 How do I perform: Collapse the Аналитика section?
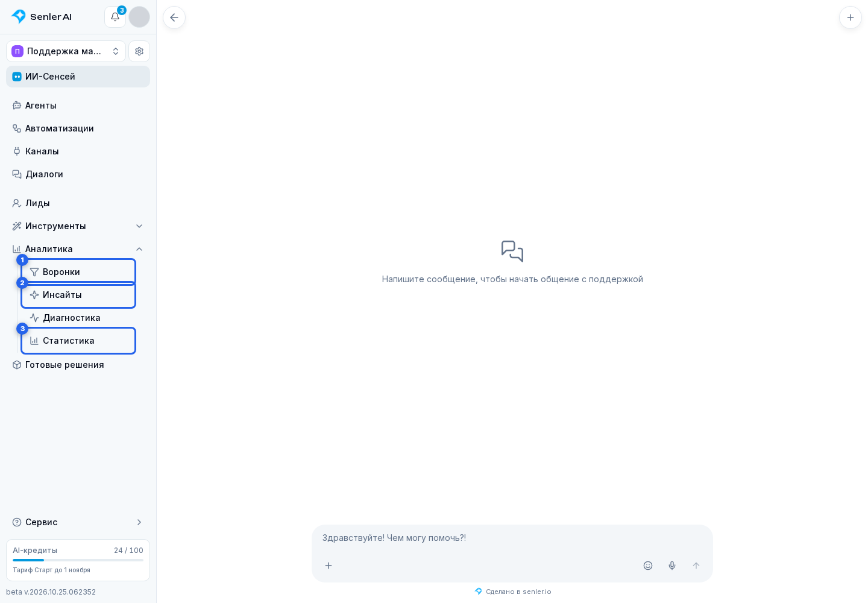(78, 249)
